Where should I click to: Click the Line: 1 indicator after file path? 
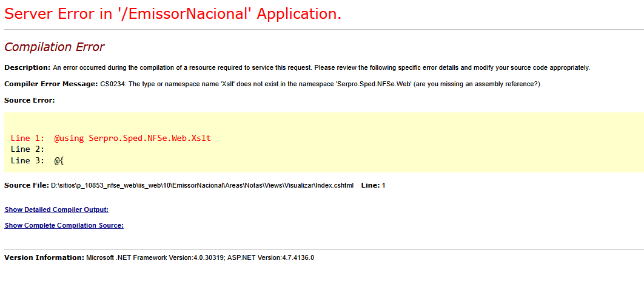point(374,186)
